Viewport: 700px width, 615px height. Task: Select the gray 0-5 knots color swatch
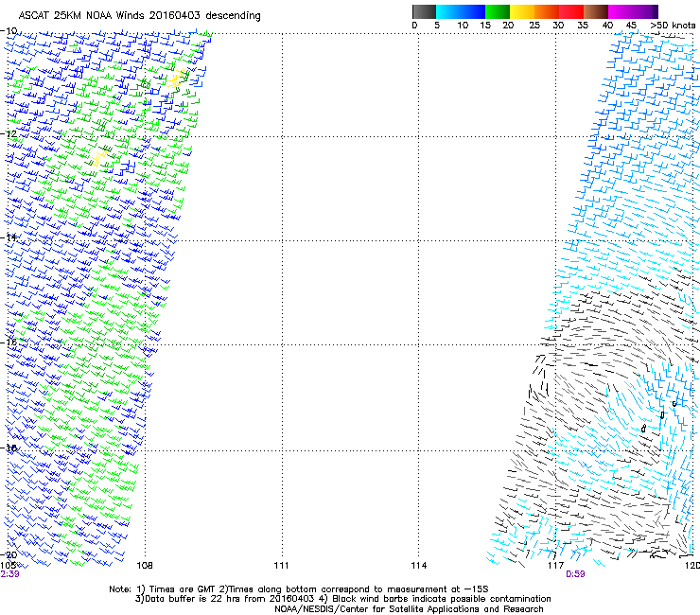(x=425, y=11)
